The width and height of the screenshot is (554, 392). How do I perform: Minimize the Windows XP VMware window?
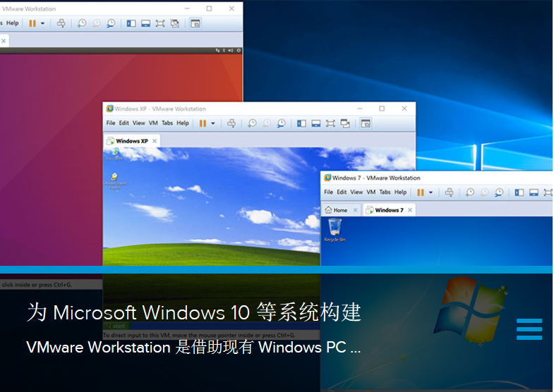coord(360,109)
